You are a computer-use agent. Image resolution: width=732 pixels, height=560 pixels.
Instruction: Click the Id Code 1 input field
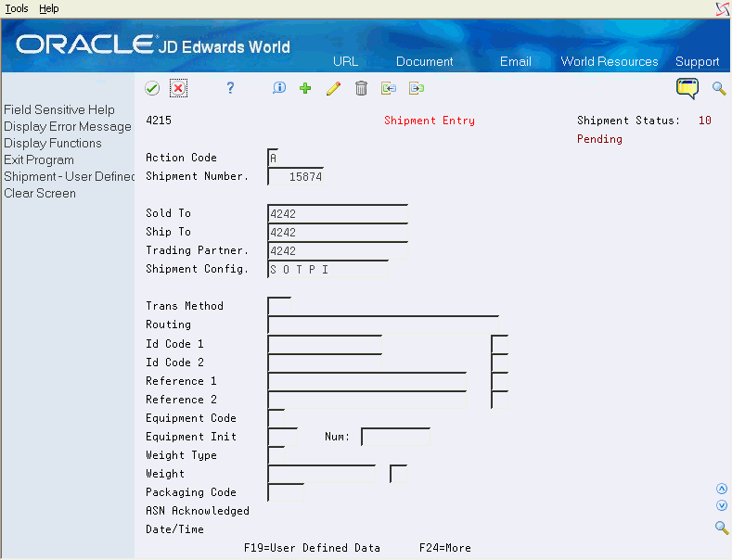(x=325, y=344)
